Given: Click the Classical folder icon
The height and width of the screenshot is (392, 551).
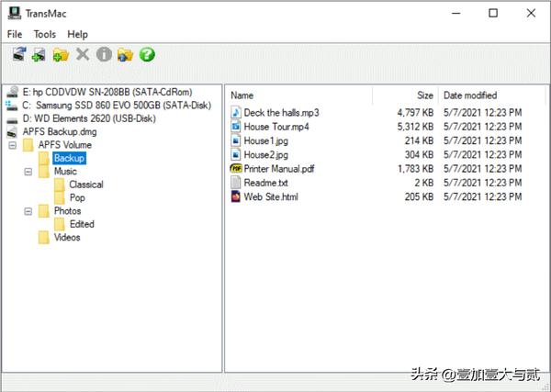Looking at the screenshot, I should click(x=59, y=185).
